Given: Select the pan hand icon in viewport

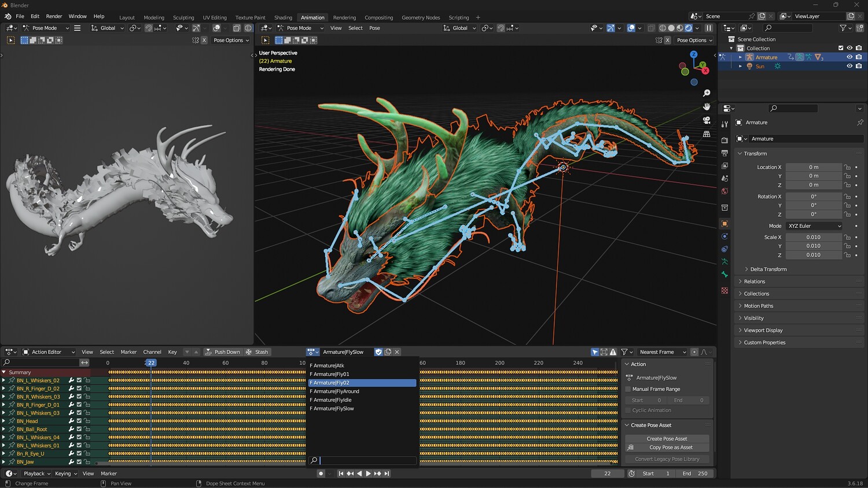Looking at the screenshot, I should pyautogui.click(x=707, y=107).
